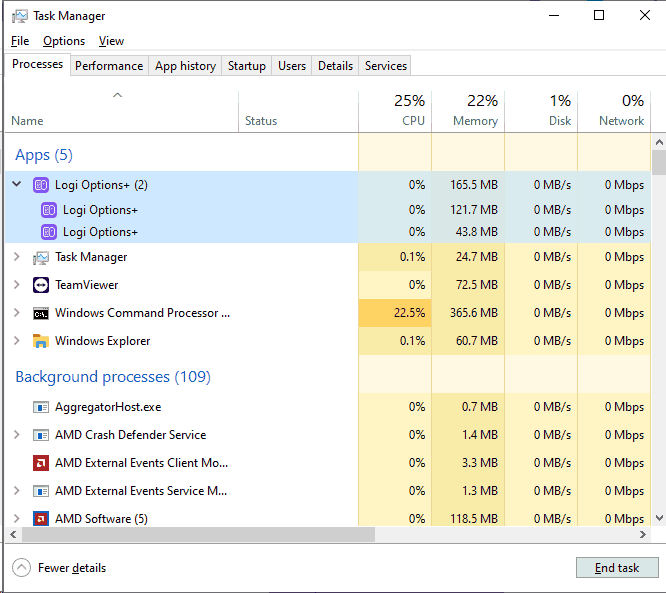Click the AMD Crash Defender Service icon
Screen dimensions: 666x593
coord(41,435)
